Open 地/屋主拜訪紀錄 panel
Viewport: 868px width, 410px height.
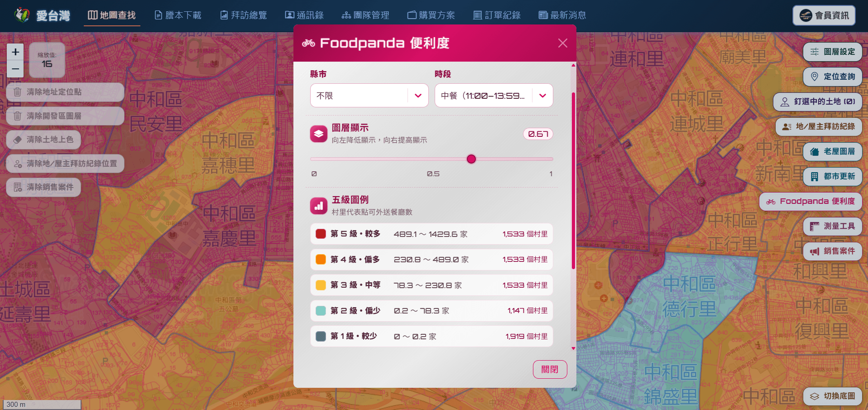click(x=819, y=126)
